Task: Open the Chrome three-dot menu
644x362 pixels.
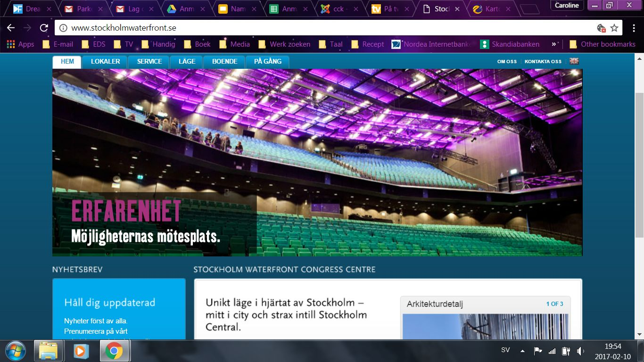Action: pyautogui.click(x=633, y=28)
